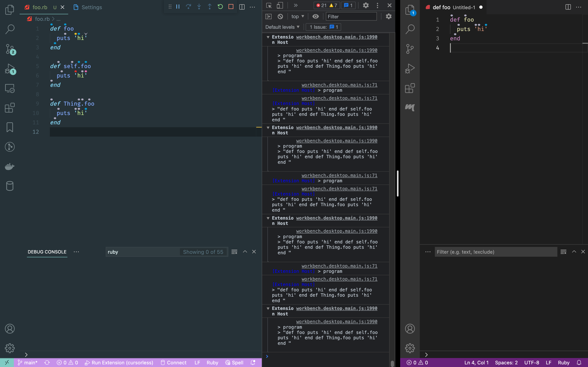Open the Source Control view
The width and height of the screenshot is (588, 367).
(10, 49)
